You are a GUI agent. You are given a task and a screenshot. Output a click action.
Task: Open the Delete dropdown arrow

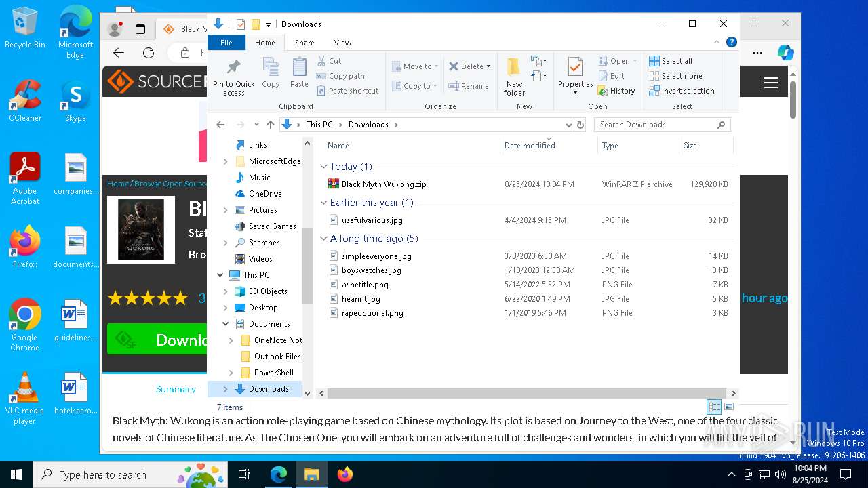pos(488,66)
